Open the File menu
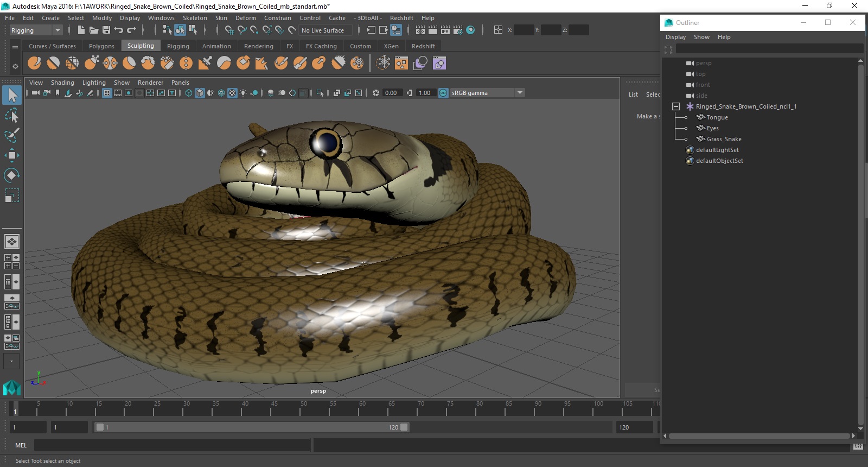The height and width of the screenshot is (467, 868). (10, 18)
